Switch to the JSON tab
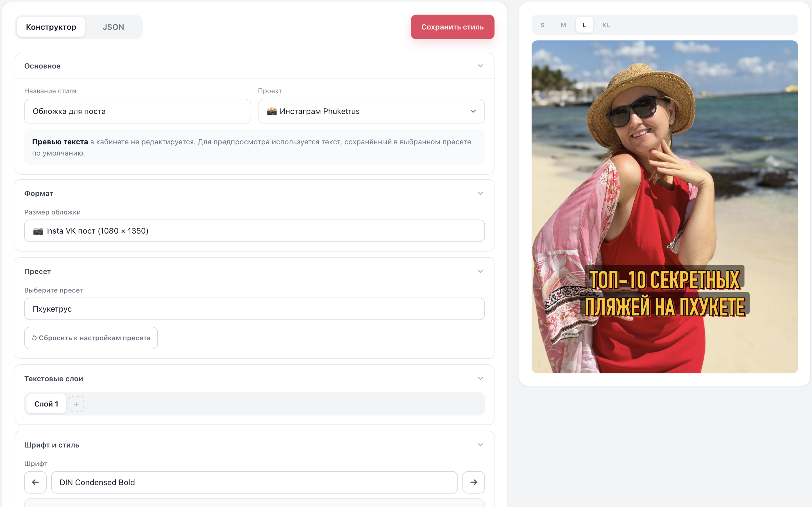 pyautogui.click(x=113, y=27)
